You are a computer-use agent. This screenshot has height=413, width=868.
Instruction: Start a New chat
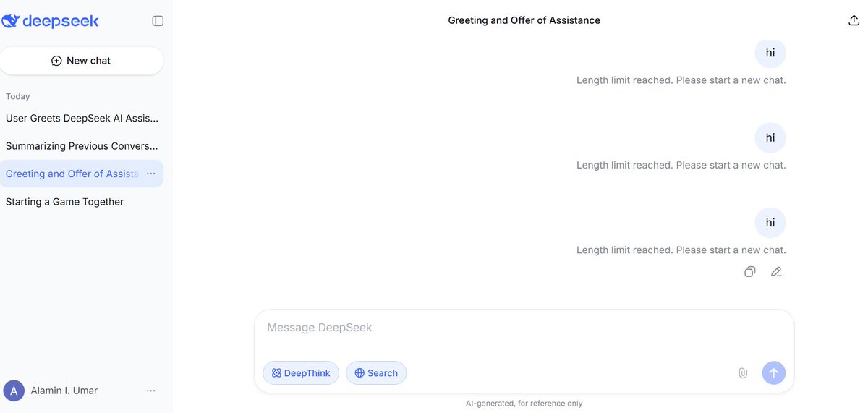point(82,61)
